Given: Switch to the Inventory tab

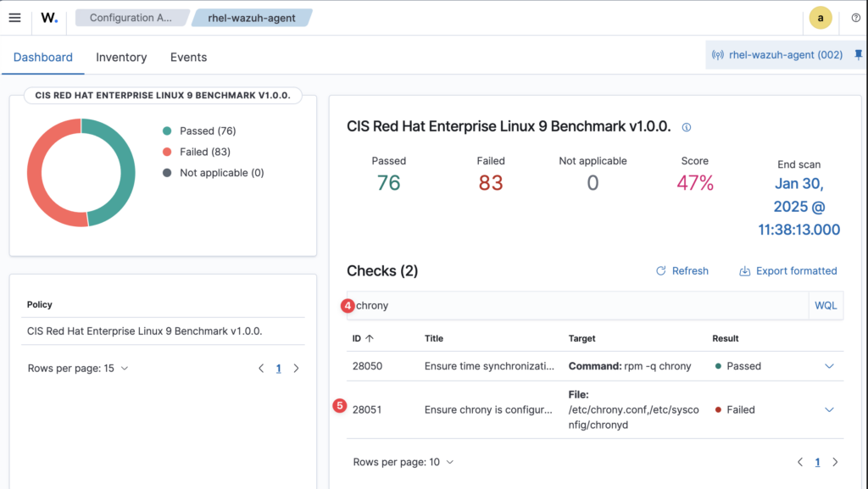Looking at the screenshot, I should coord(121,57).
